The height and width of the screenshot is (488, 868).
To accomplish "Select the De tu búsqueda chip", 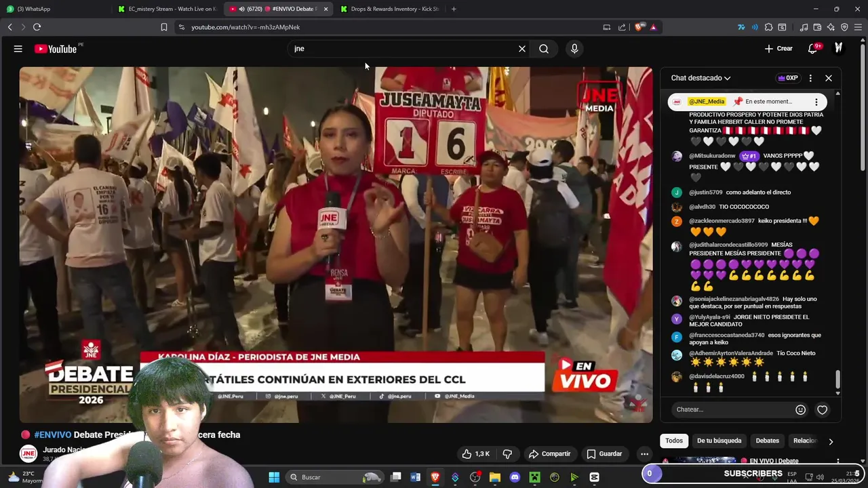I will [x=719, y=441].
